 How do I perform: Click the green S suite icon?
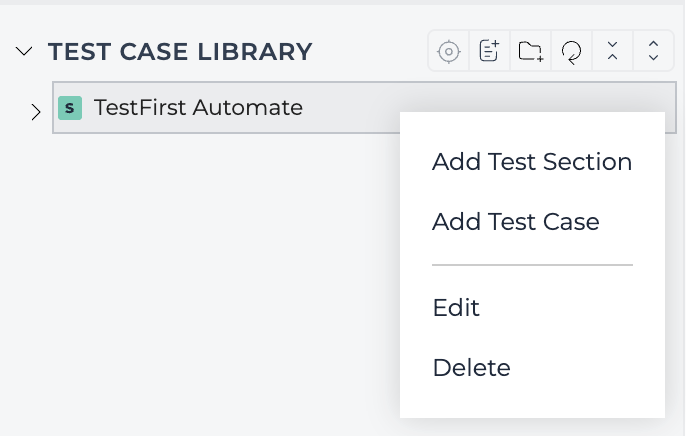(70, 108)
